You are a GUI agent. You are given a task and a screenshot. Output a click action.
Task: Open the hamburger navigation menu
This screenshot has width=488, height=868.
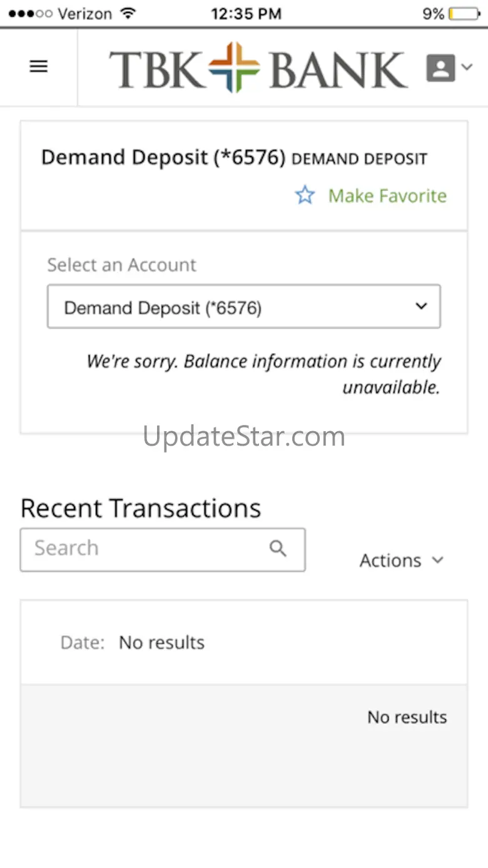tap(39, 67)
